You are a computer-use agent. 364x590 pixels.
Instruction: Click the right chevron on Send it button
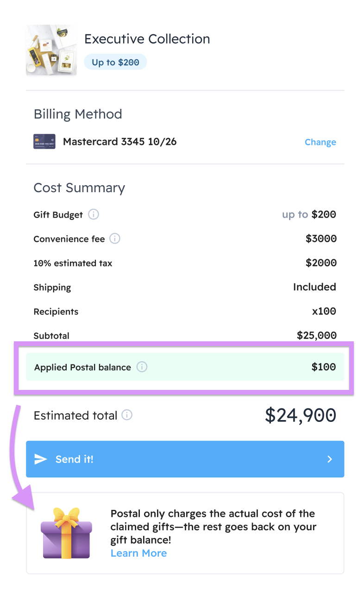(330, 459)
